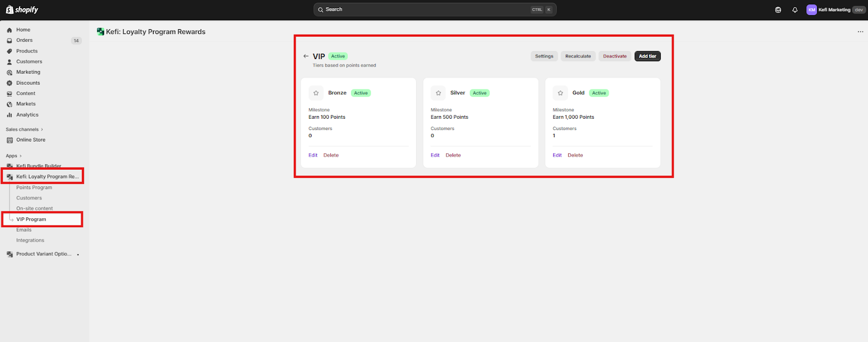This screenshot has width=868, height=342.
Task: Open the three-dot menu at page top right
Action: tap(860, 32)
